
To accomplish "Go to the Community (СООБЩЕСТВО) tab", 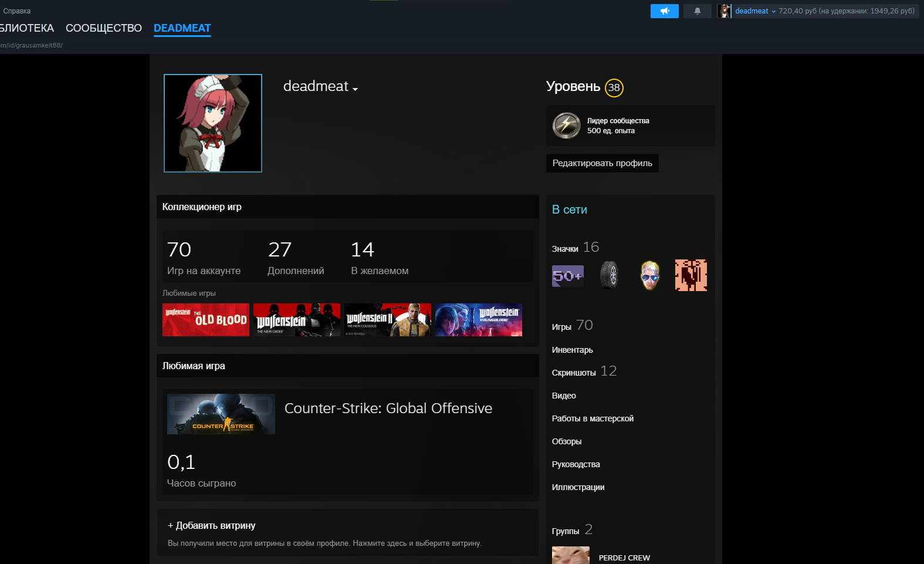I will (104, 28).
